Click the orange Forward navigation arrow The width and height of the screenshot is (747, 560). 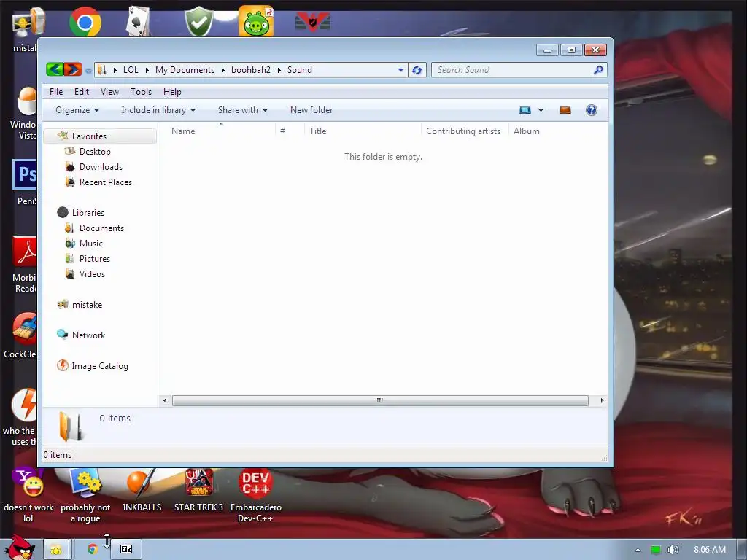pyautogui.click(x=73, y=69)
